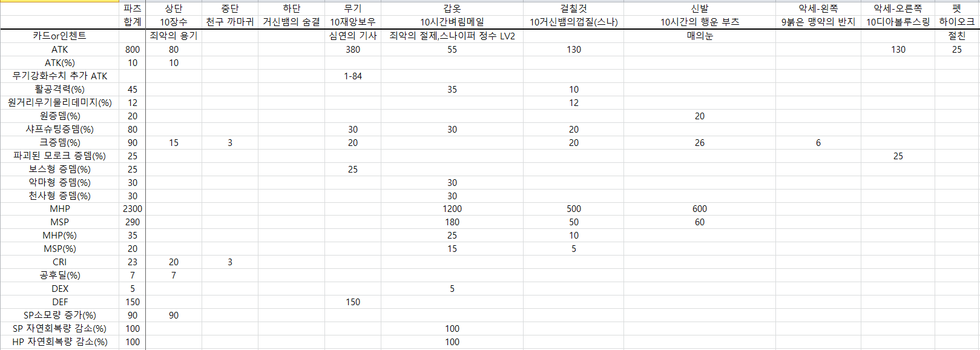The image size is (980, 350).
Task: Select the '10재앙보우' weapon cell
Action: [x=352, y=22]
